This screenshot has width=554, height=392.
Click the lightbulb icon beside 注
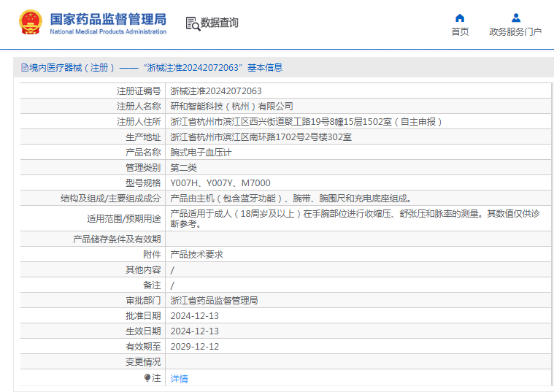click(x=147, y=378)
